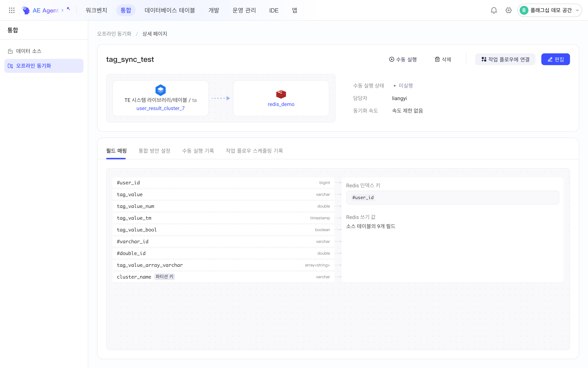588x368 pixels.
Task: Click the tag_sync_test title
Action: [x=130, y=59]
